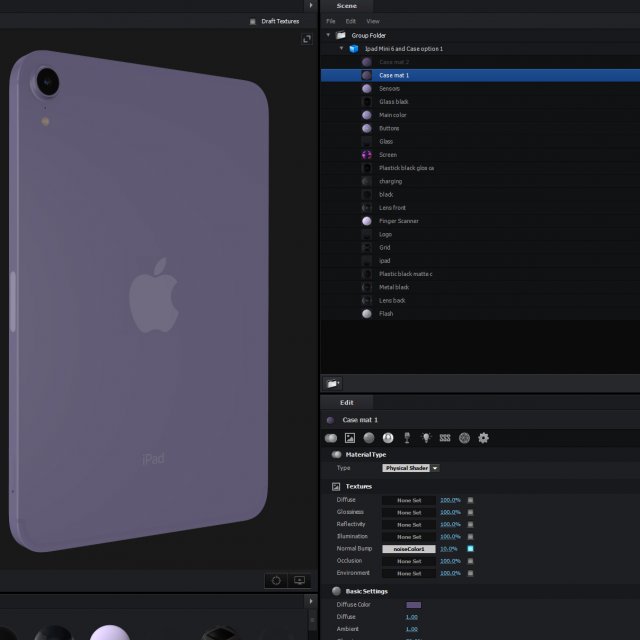Screen dimensions: 640x640
Task: Click the panel collapse arrow above the viewport
Action: (311, 5)
